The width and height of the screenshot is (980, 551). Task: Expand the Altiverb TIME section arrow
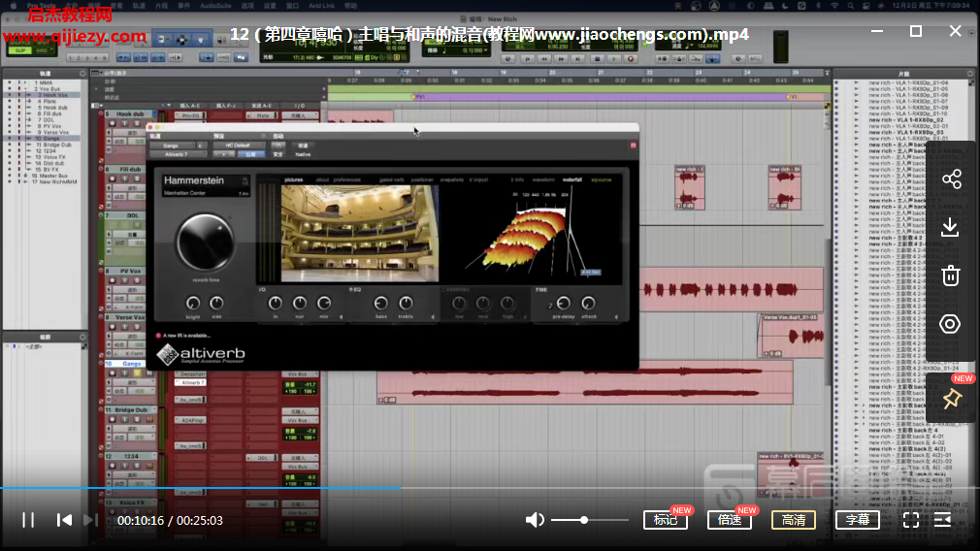[x=616, y=317]
